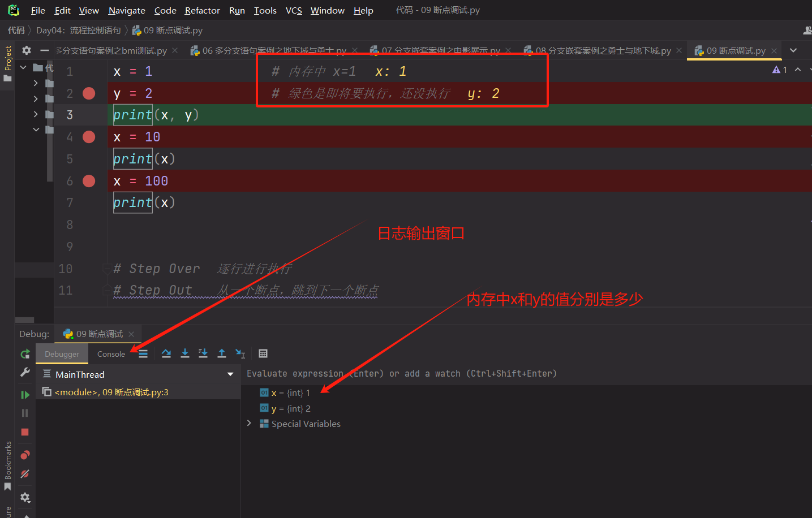812x518 pixels.
Task: Open the Window menu
Action: (328, 10)
